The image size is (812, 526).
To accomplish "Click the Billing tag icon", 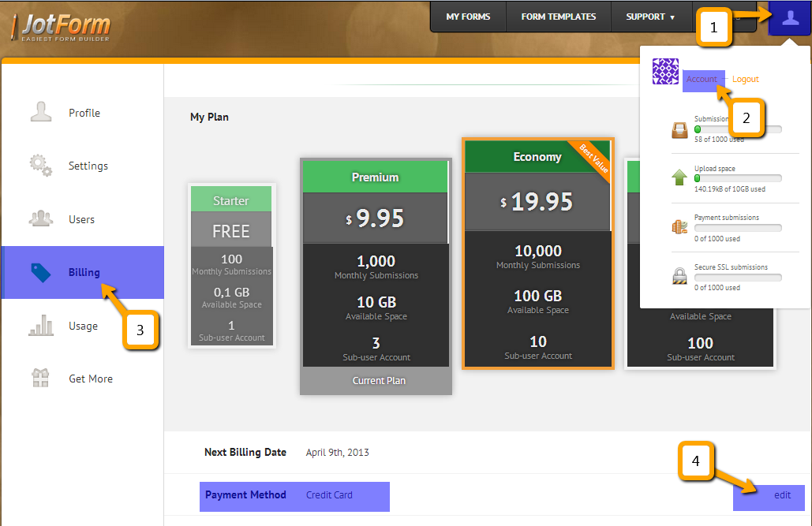I will click(41, 273).
